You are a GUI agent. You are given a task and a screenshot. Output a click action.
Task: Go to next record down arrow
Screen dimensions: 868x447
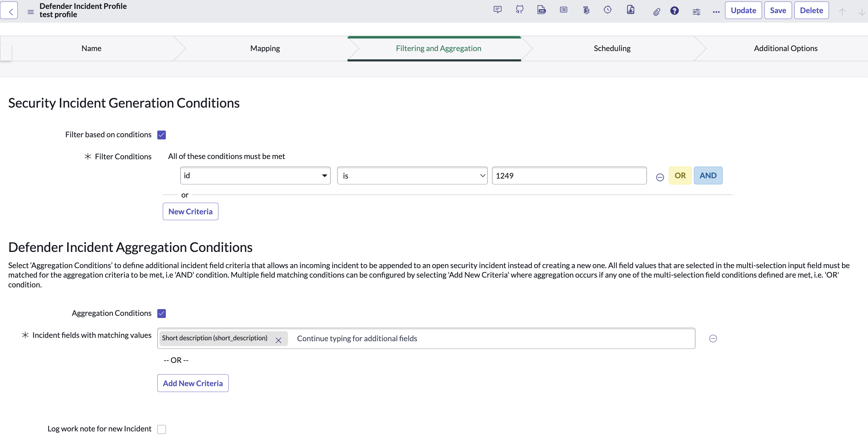tap(861, 12)
